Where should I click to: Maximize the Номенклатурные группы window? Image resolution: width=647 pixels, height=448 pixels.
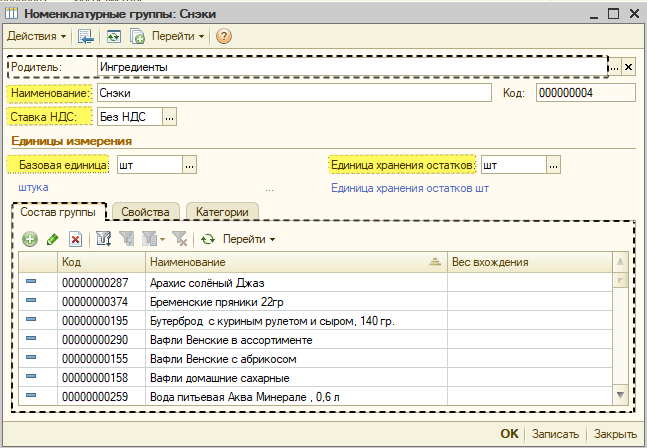pos(614,14)
